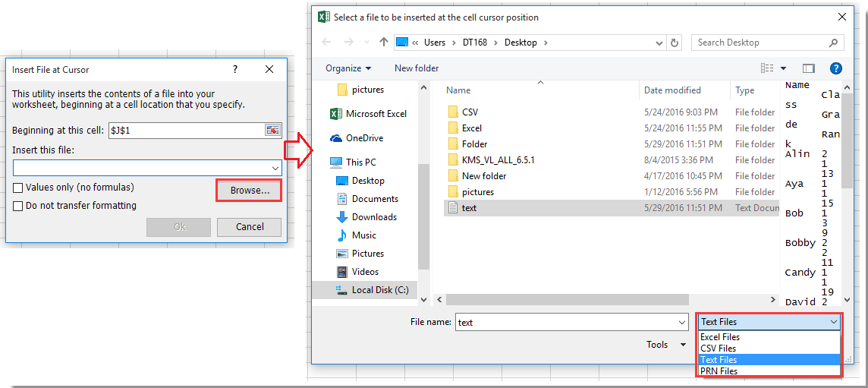Click the cell range selector icon
The height and width of the screenshot is (388, 868).
click(x=272, y=131)
